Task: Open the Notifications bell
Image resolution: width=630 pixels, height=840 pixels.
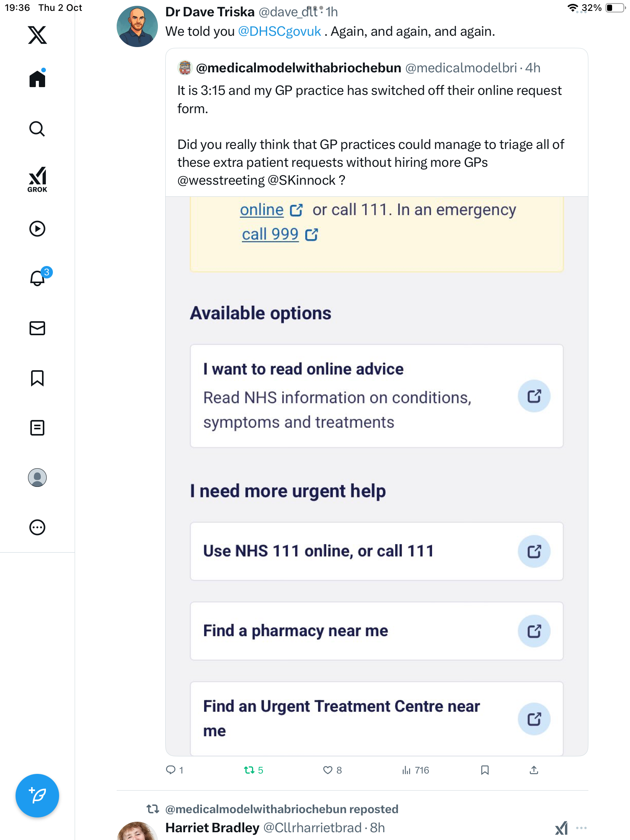Action: tap(38, 278)
